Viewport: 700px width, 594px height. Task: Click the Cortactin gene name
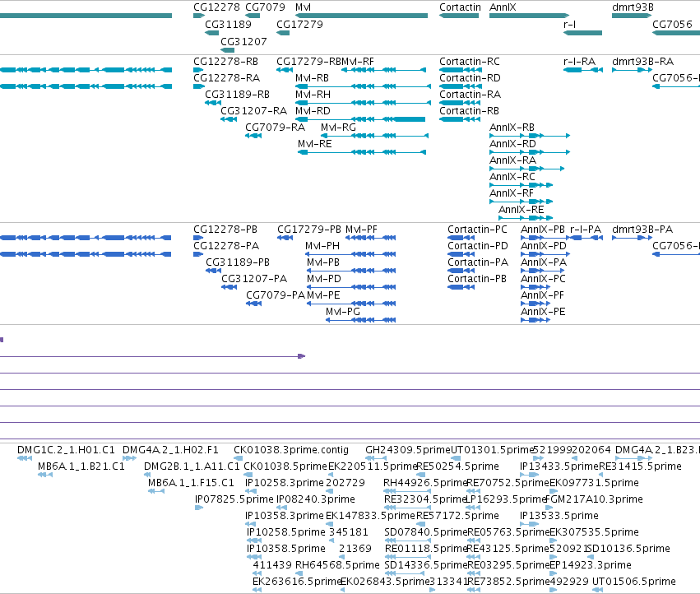tap(460, 7)
